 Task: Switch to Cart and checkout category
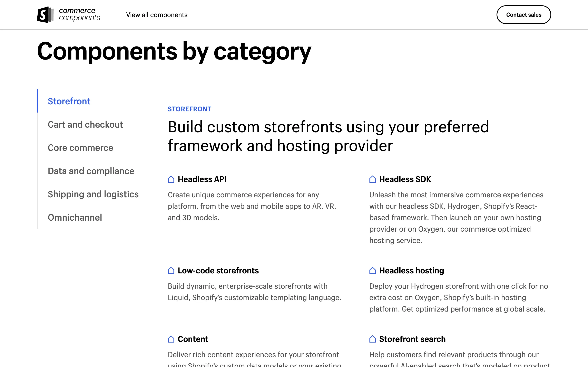pyautogui.click(x=85, y=125)
